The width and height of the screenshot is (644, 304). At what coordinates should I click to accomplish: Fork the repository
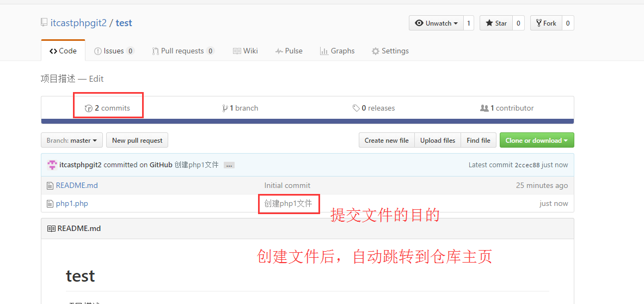546,23
